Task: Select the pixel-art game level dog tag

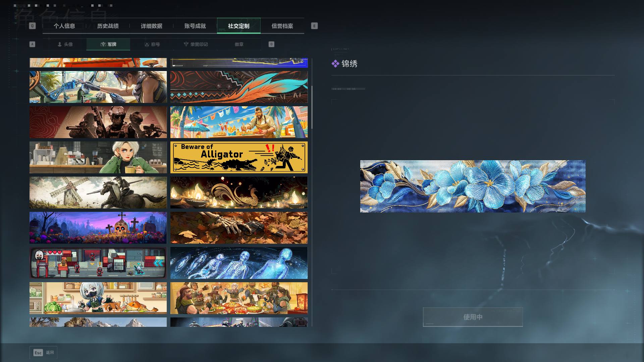Action: (98, 263)
